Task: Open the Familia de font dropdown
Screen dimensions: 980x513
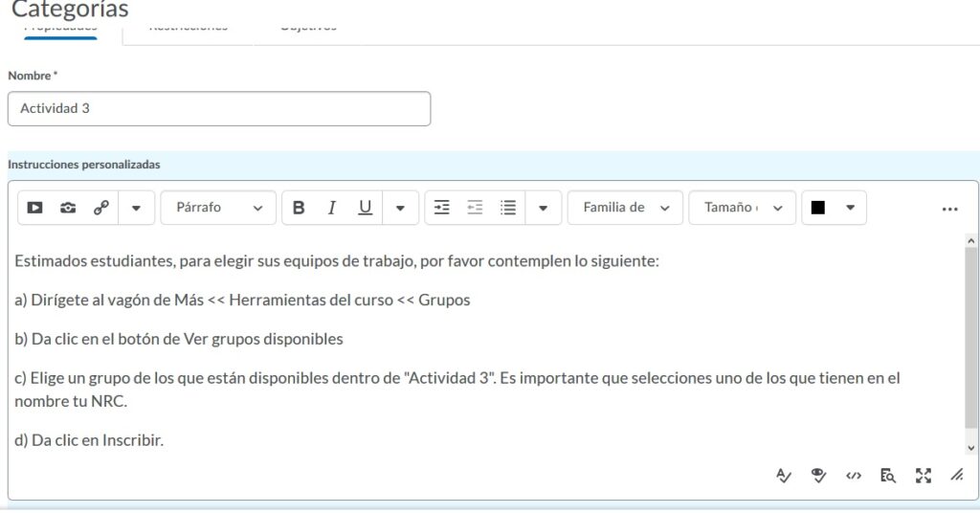Action: pos(625,208)
